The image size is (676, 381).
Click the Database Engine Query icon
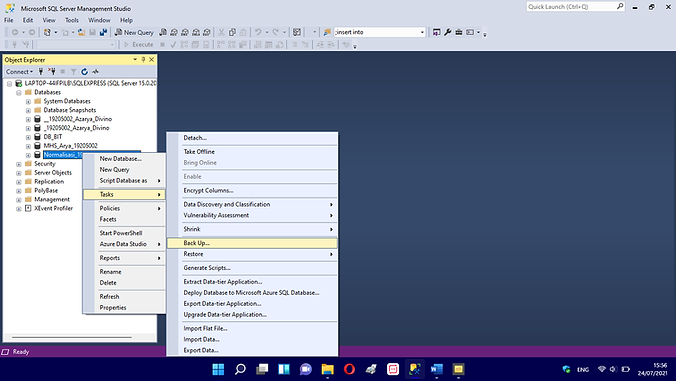(163, 32)
